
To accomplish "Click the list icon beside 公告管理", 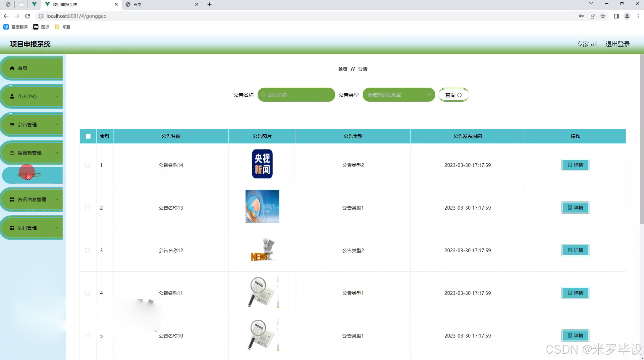I will 12,125.
